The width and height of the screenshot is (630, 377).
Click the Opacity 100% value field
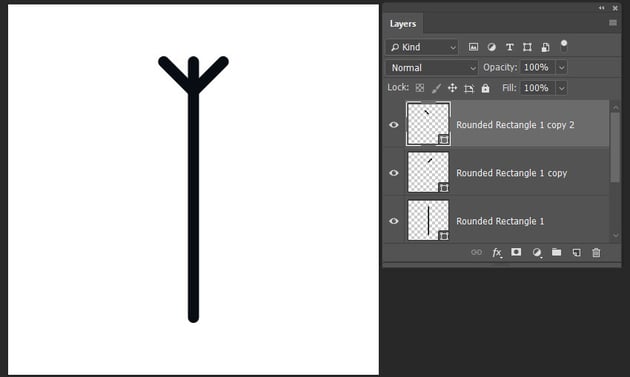click(538, 68)
